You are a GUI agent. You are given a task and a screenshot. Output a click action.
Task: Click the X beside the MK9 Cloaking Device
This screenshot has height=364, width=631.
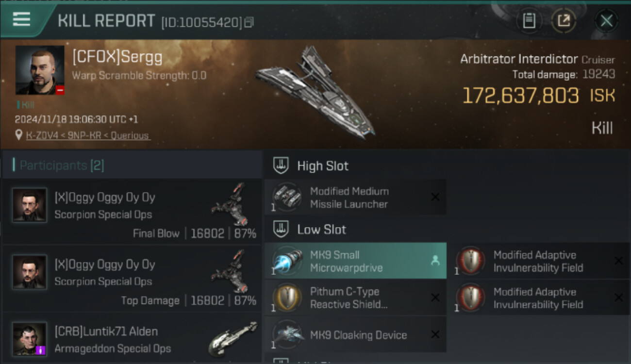point(435,334)
